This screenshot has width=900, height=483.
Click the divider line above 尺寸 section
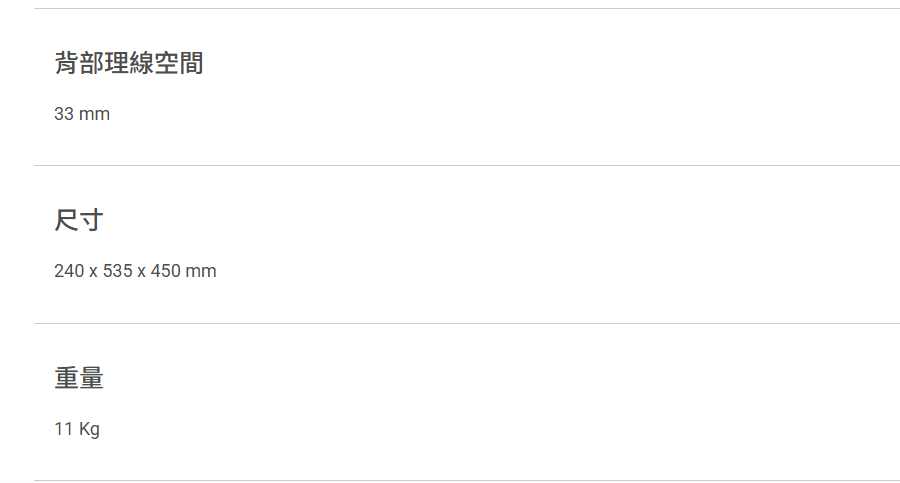point(467,165)
